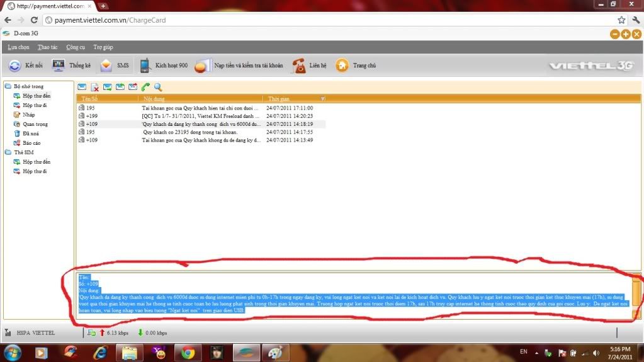
Task: Click the Liên hệ telephone icon
Action: 299,65
